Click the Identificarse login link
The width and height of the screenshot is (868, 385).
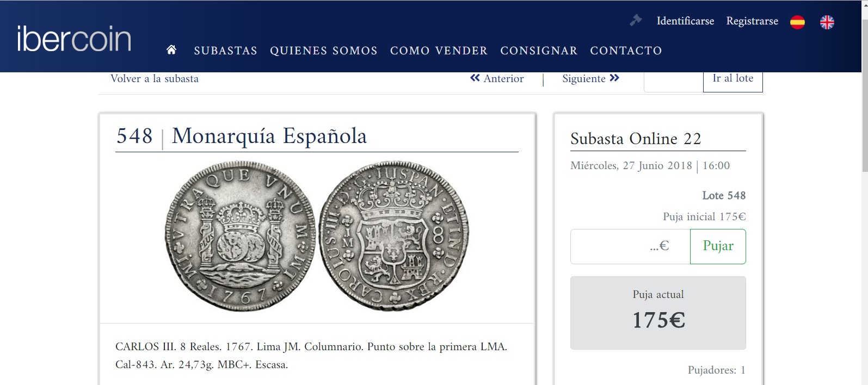(685, 21)
